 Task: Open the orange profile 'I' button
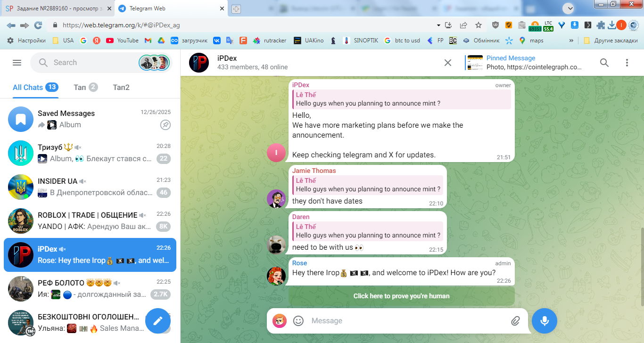[x=621, y=25]
